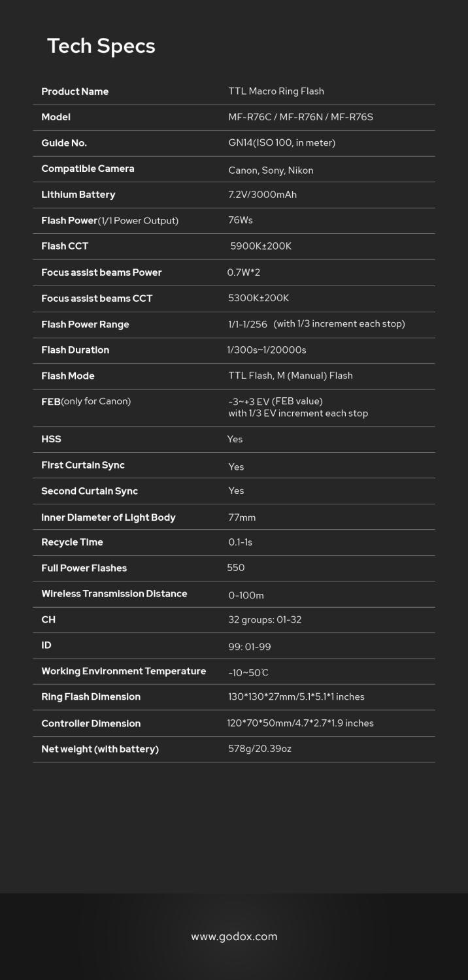Image resolution: width=468 pixels, height=980 pixels.
Task: Select the Canon, Sony, Nikon value
Action: (271, 171)
